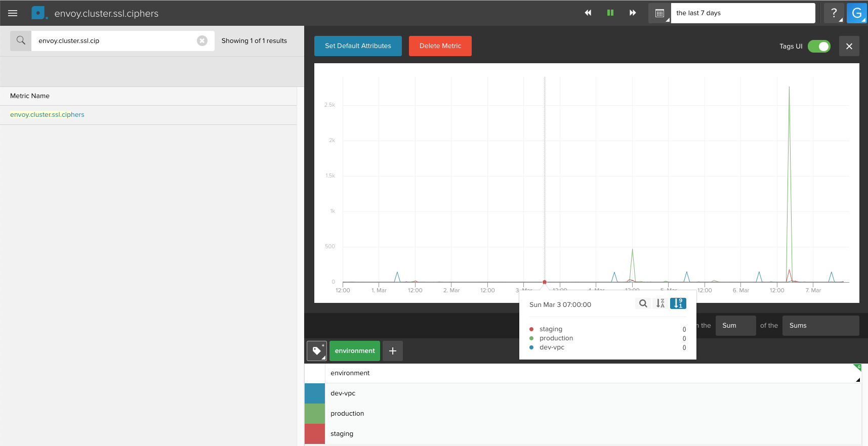Image resolution: width=868 pixels, height=446 pixels.
Task: Open the G user account menu
Action: (x=857, y=13)
